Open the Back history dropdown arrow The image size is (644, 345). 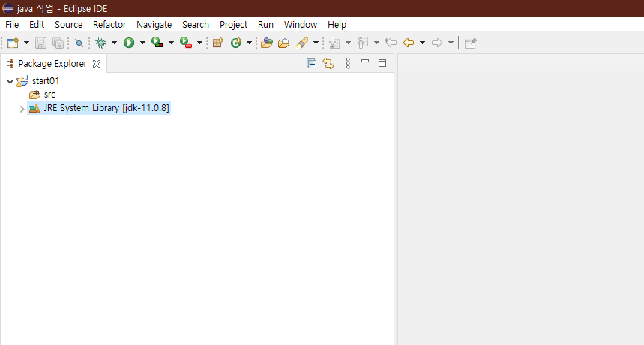click(x=422, y=43)
